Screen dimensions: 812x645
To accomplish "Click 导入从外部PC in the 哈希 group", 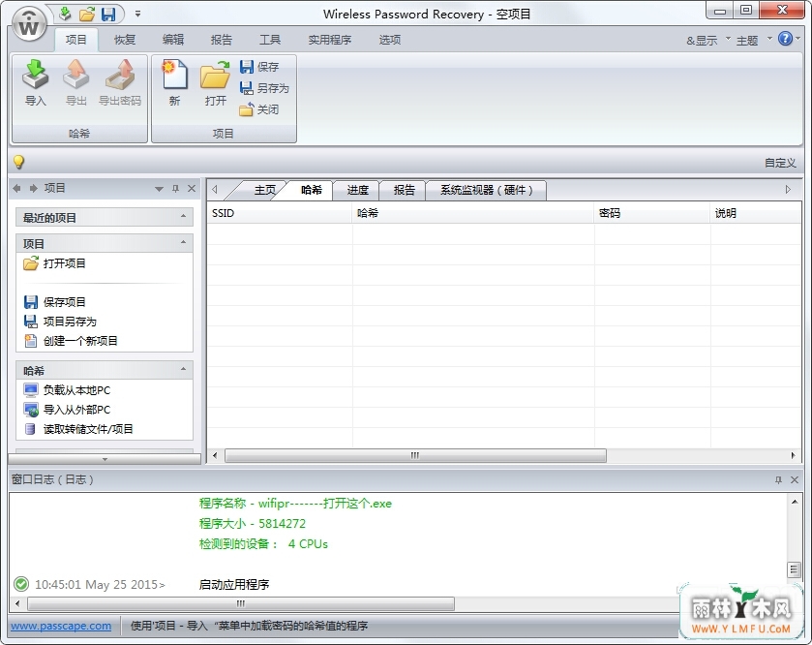I will (x=67, y=410).
